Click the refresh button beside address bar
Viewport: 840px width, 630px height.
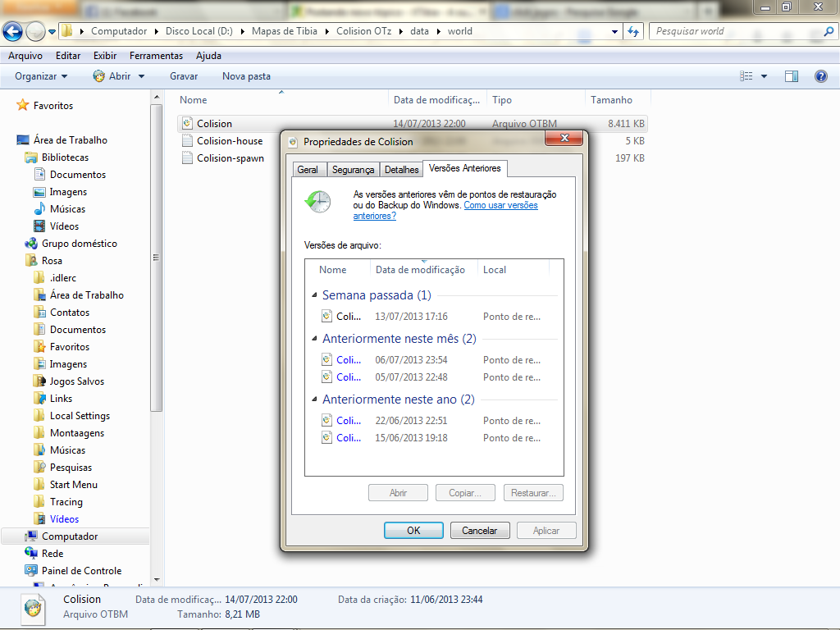[634, 32]
